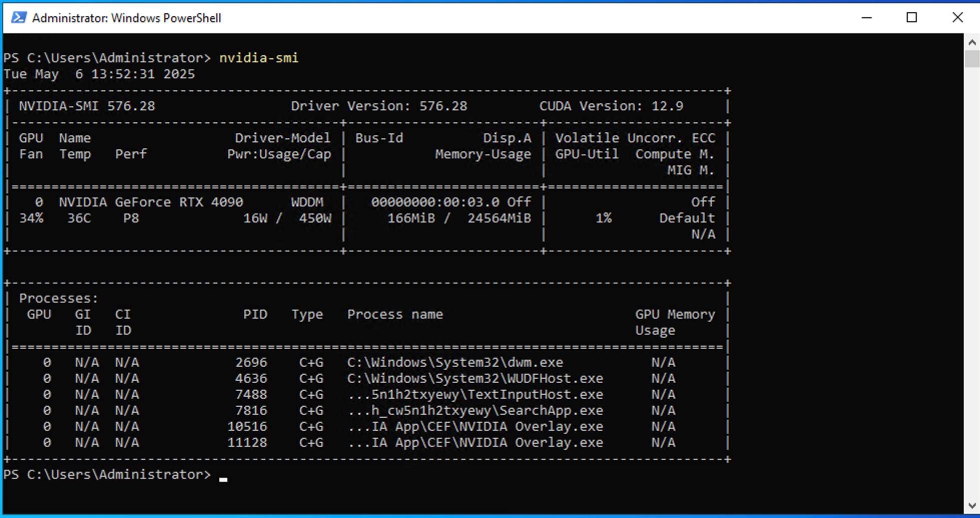The width and height of the screenshot is (980, 518).
Task: Click the 'Processes:' section label
Action: (59, 299)
